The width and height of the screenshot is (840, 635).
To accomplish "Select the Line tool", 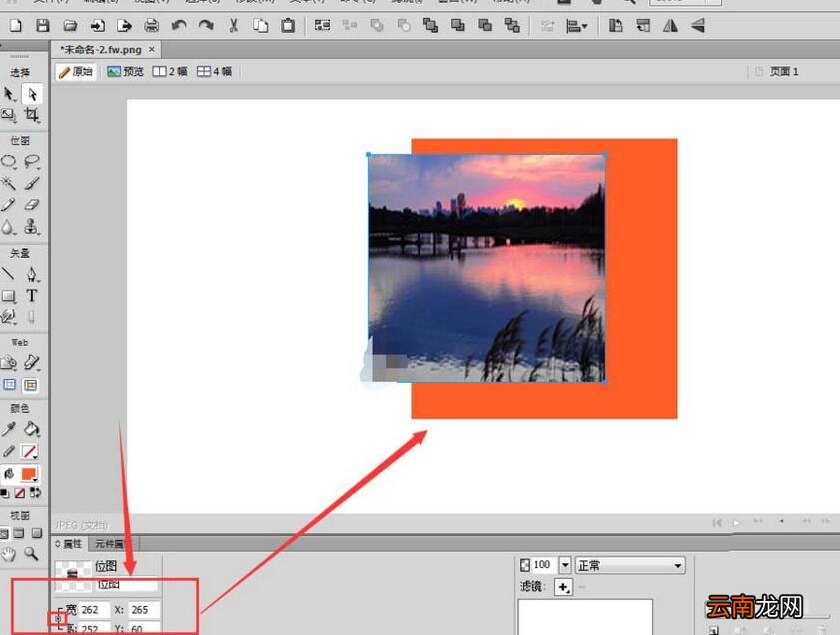I will [x=8, y=274].
